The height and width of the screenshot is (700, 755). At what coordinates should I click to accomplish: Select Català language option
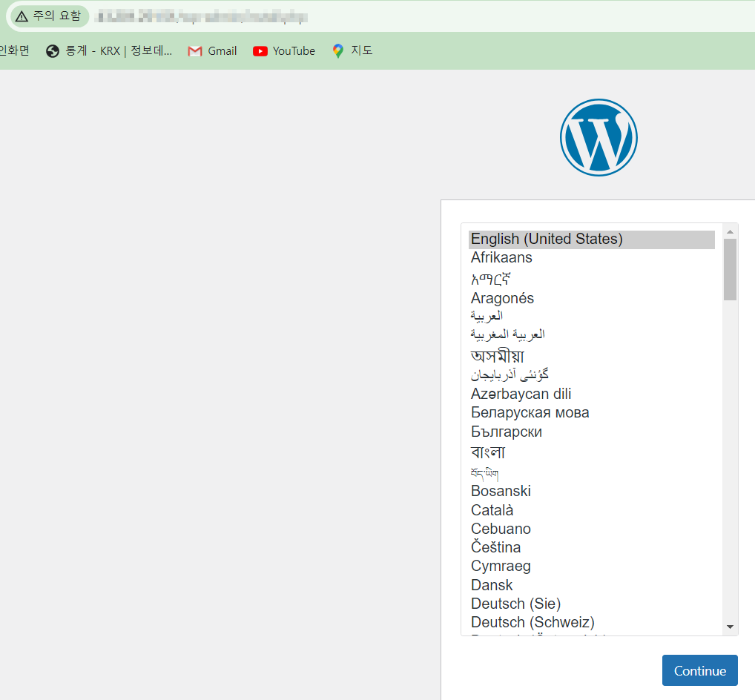pos(591,510)
